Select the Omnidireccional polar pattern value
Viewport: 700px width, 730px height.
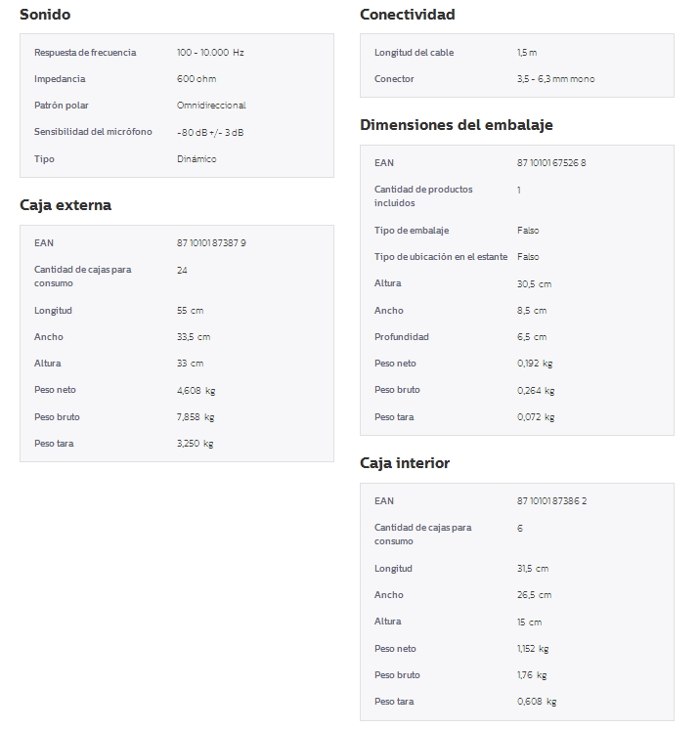(x=211, y=106)
